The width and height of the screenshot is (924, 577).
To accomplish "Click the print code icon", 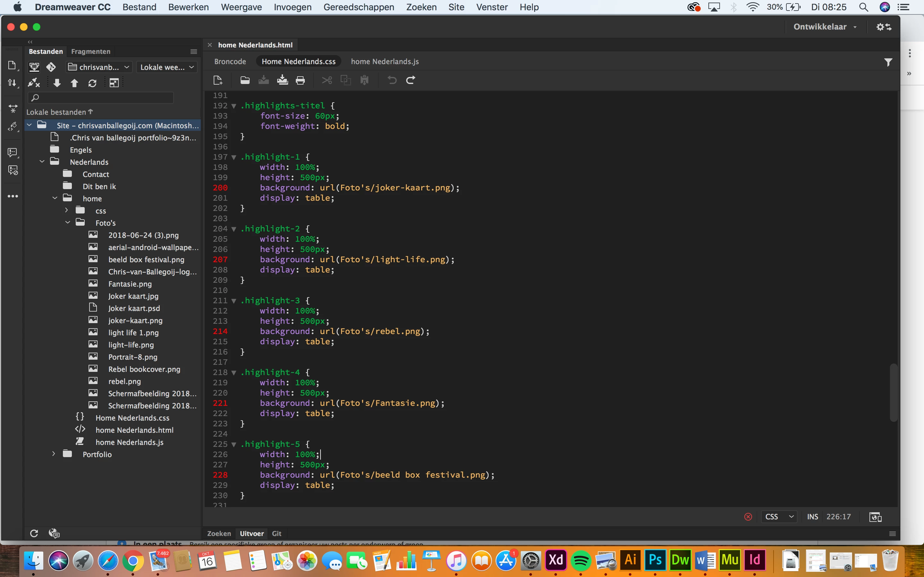I will 301,80.
